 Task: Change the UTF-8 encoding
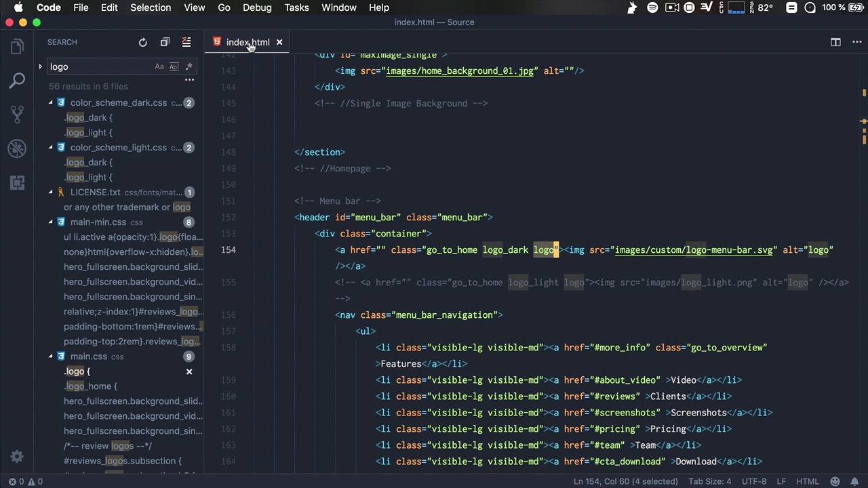[x=754, y=481]
